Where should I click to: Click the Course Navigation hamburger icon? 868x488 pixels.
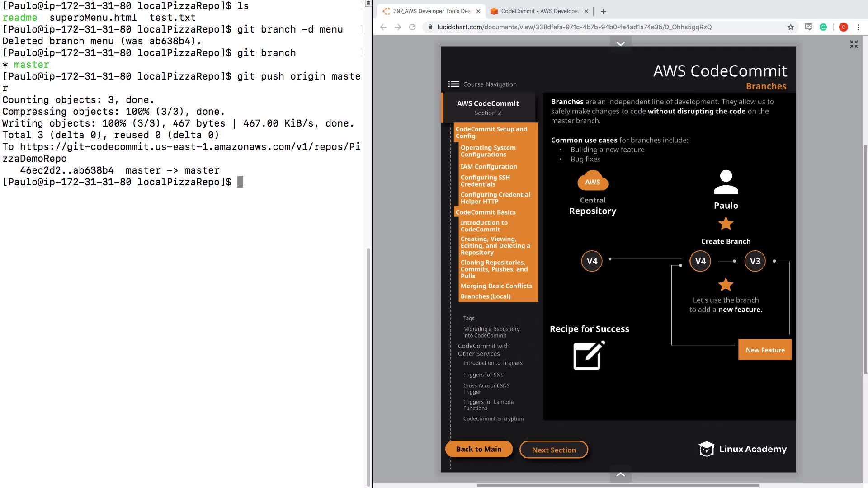(453, 84)
